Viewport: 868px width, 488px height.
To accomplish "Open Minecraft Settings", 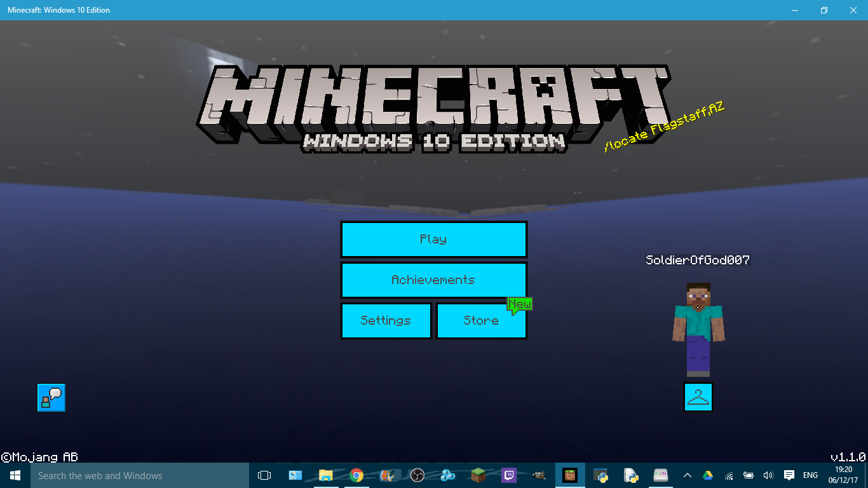I will [386, 321].
